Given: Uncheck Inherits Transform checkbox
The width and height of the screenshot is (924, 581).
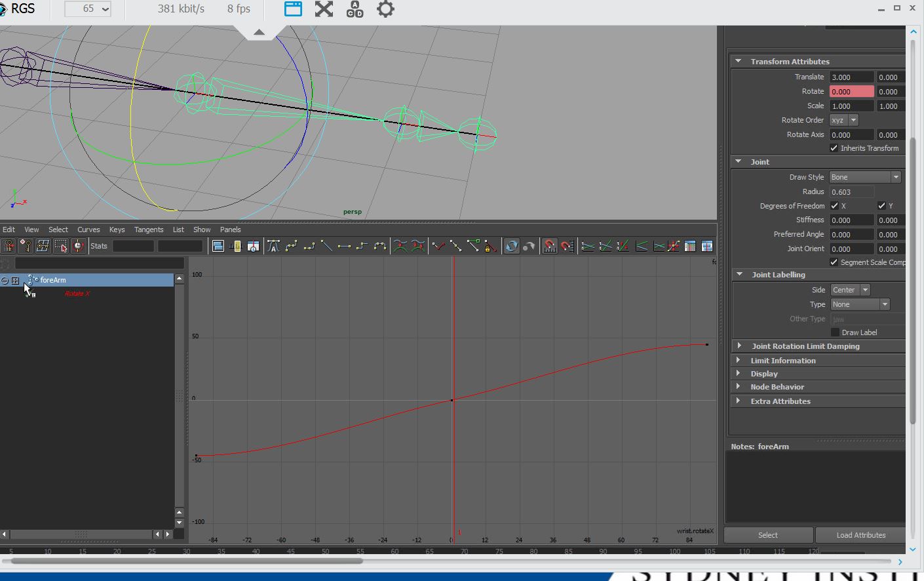Looking at the screenshot, I should pos(834,148).
